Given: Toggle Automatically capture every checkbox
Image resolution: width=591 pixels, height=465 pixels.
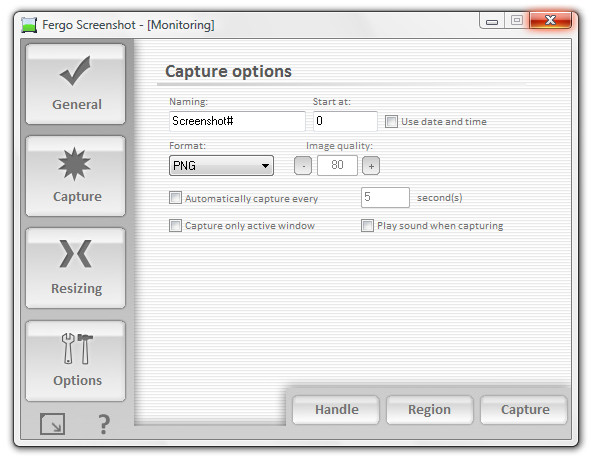Looking at the screenshot, I should pyautogui.click(x=175, y=198).
